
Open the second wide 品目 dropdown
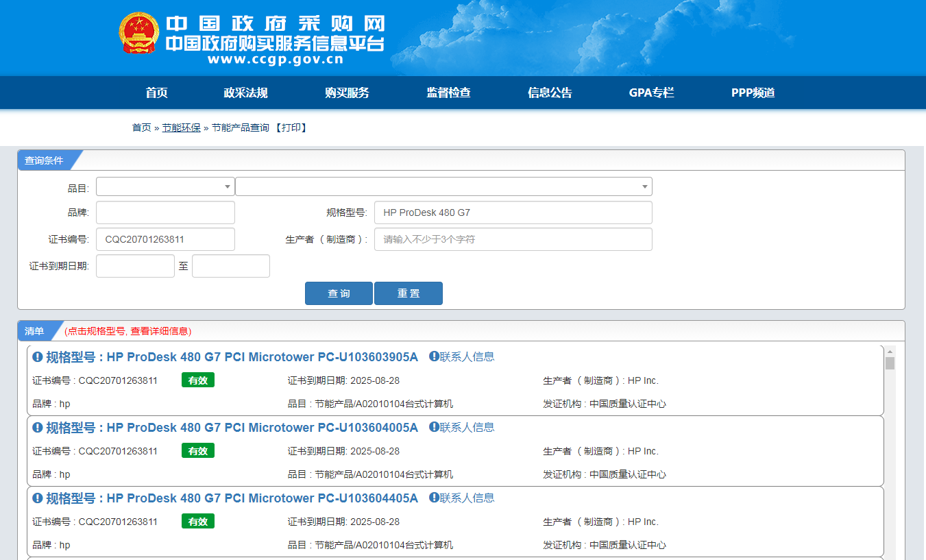(443, 186)
